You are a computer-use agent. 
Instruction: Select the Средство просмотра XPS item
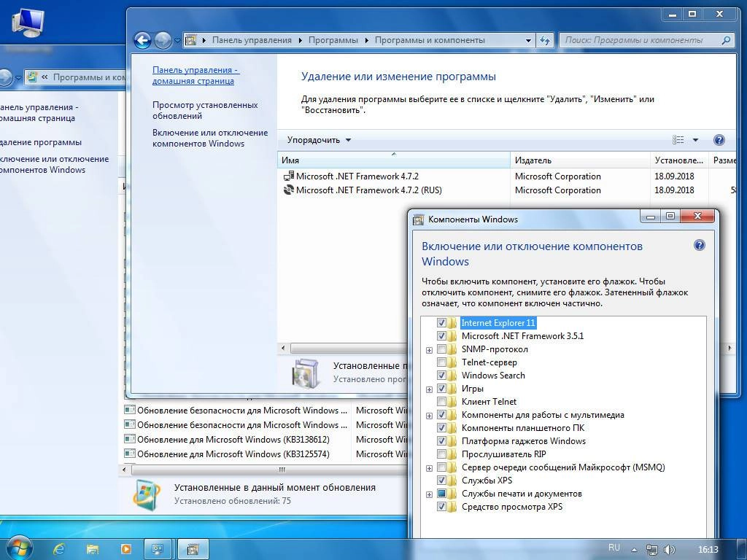[511, 507]
